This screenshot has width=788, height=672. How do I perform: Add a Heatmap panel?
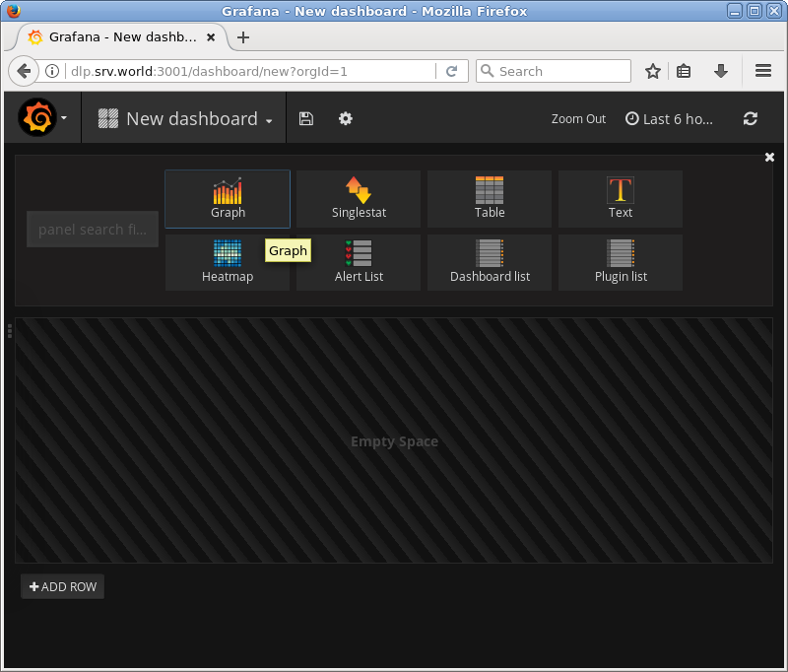[x=228, y=262]
